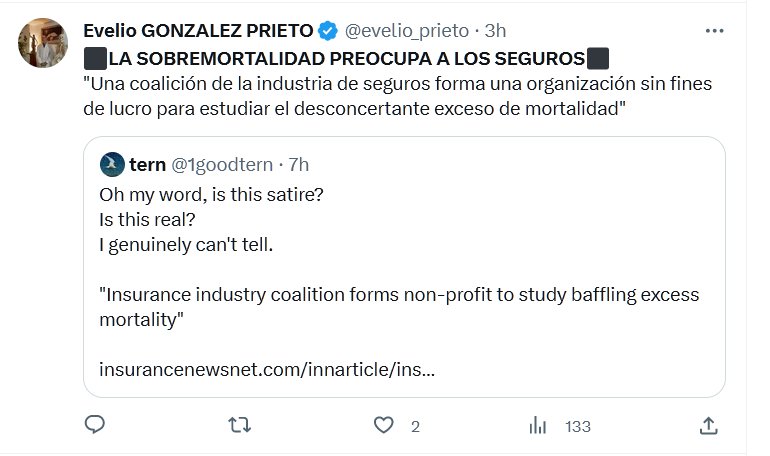Click the Spanish tweet text body
The image size is (770, 456).
[397, 96]
